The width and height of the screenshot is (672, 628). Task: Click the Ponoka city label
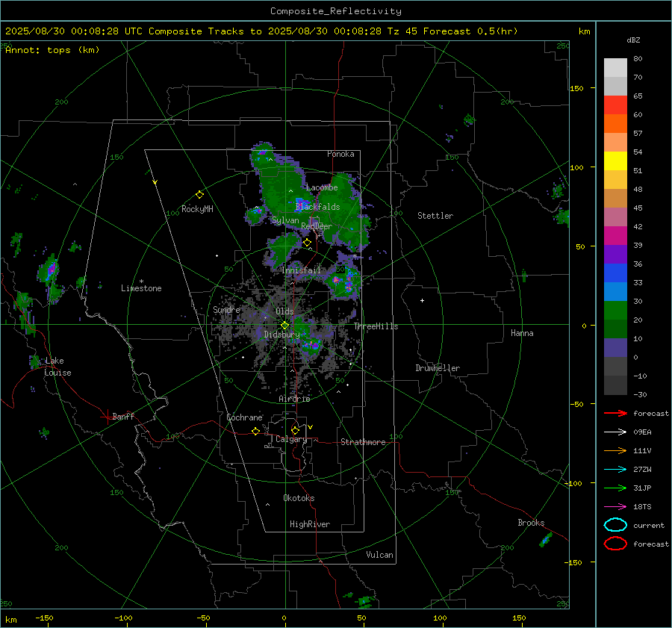pos(340,154)
